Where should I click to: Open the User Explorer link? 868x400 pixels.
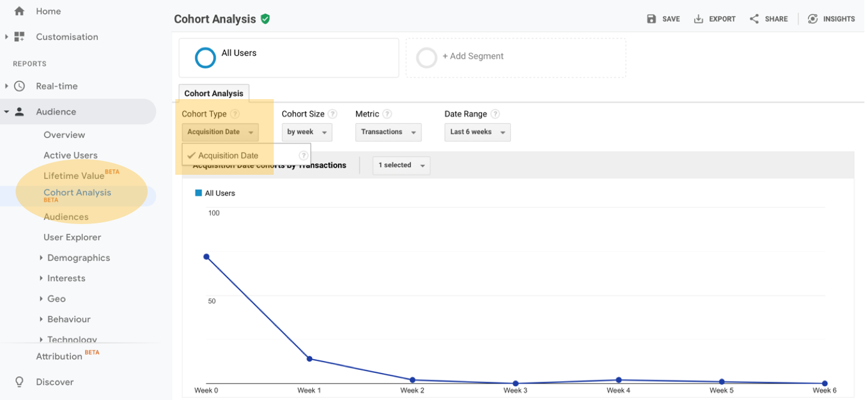(x=72, y=237)
